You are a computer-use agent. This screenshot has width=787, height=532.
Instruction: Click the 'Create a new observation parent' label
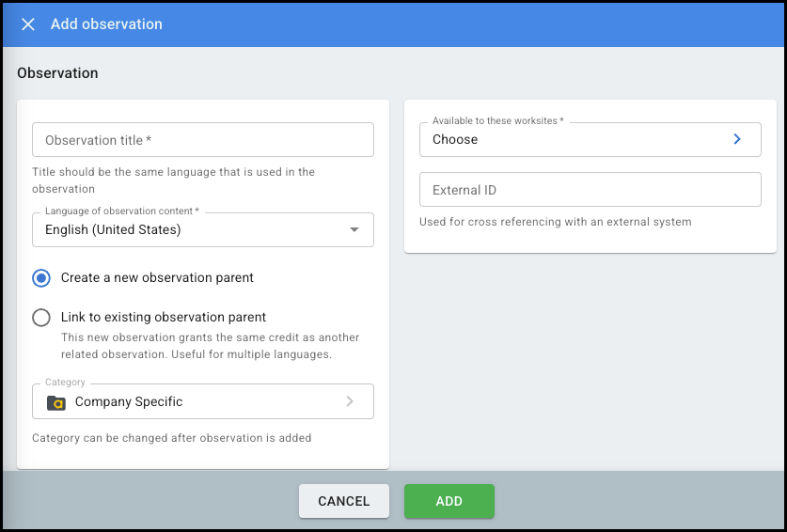(x=157, y=278)
